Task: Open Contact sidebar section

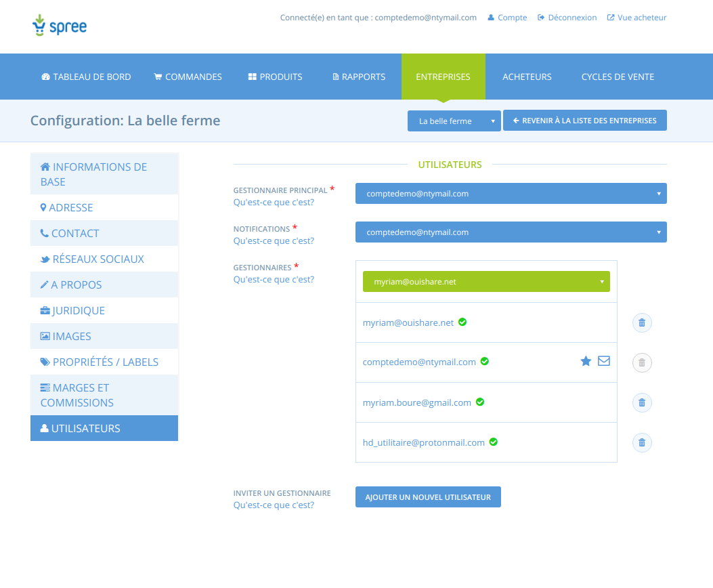Action: point(104,233)
